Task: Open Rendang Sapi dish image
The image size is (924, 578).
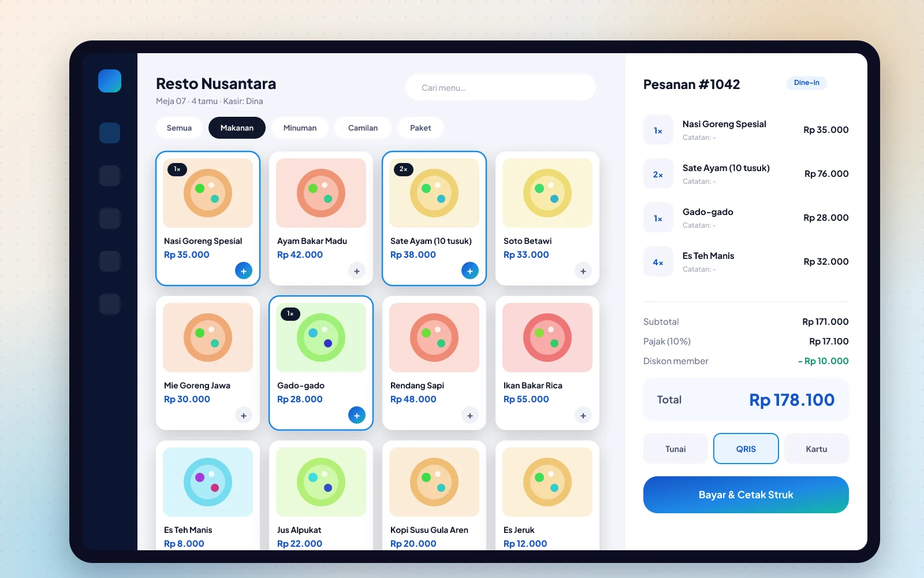Action: point(434,338)
